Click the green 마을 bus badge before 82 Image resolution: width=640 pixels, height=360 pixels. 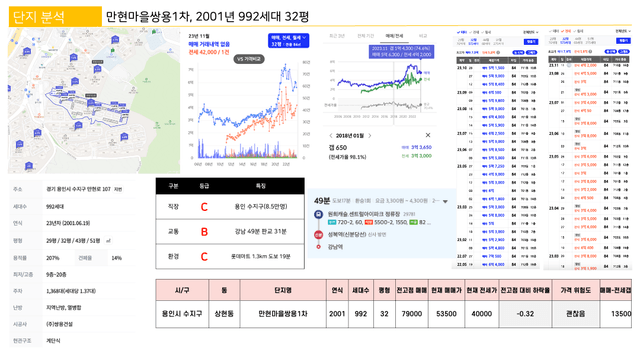(413, 222)
